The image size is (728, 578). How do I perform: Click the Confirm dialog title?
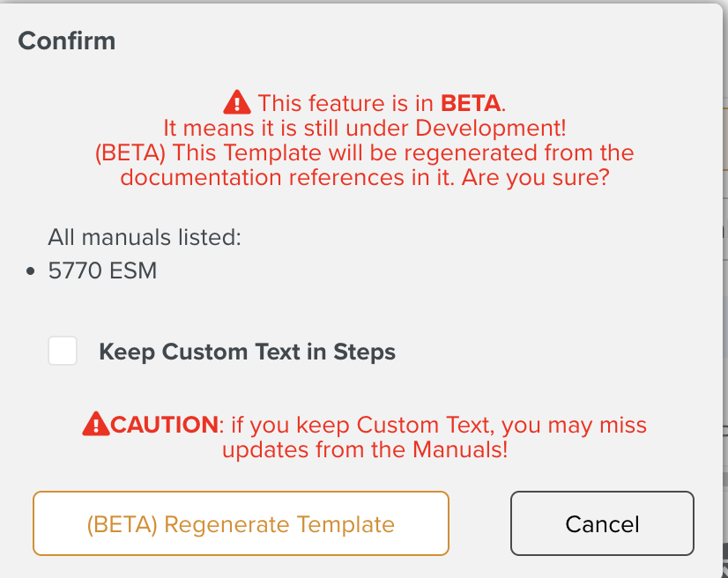(66, 41)
